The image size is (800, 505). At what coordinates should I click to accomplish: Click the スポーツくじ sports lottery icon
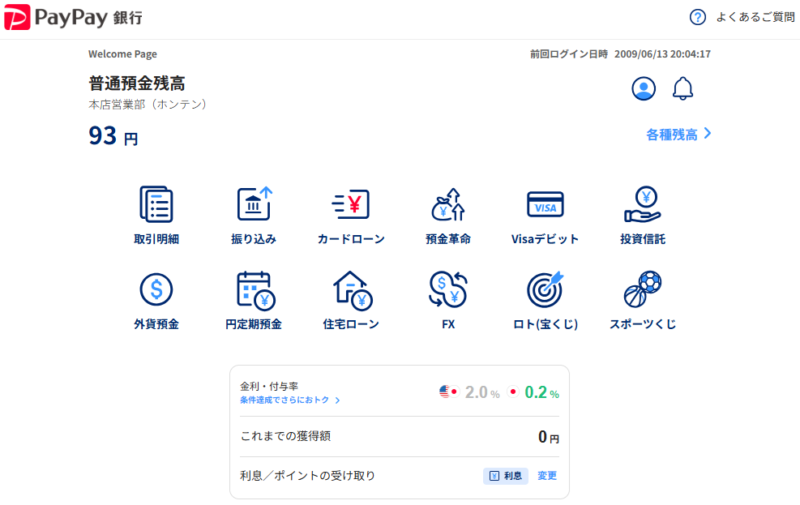642,290
